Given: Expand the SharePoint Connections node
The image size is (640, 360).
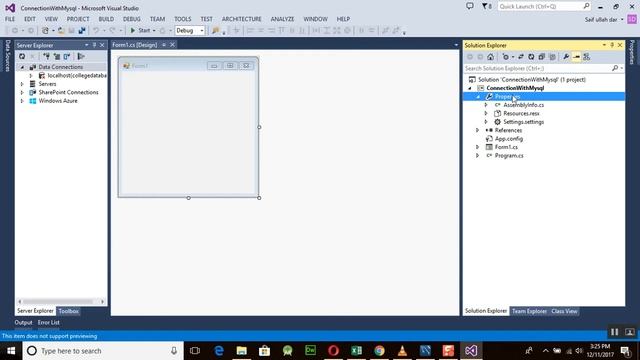Looking at the screenshot, I should click(22, 92).
